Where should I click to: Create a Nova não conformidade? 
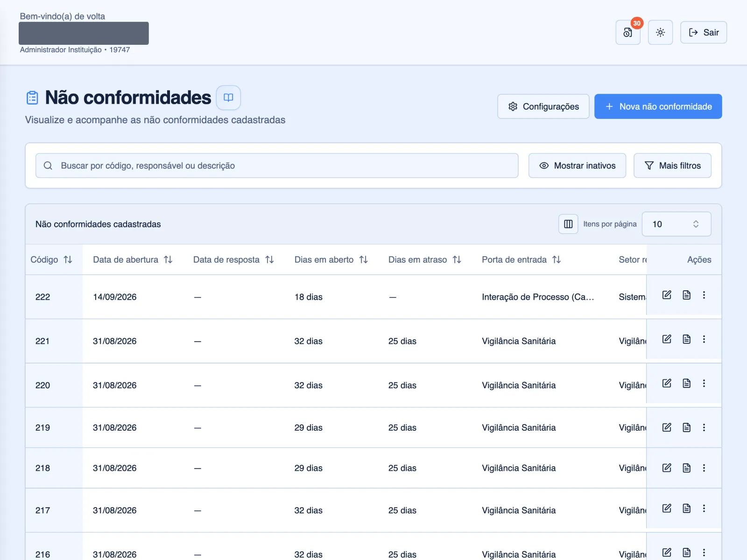658,106
